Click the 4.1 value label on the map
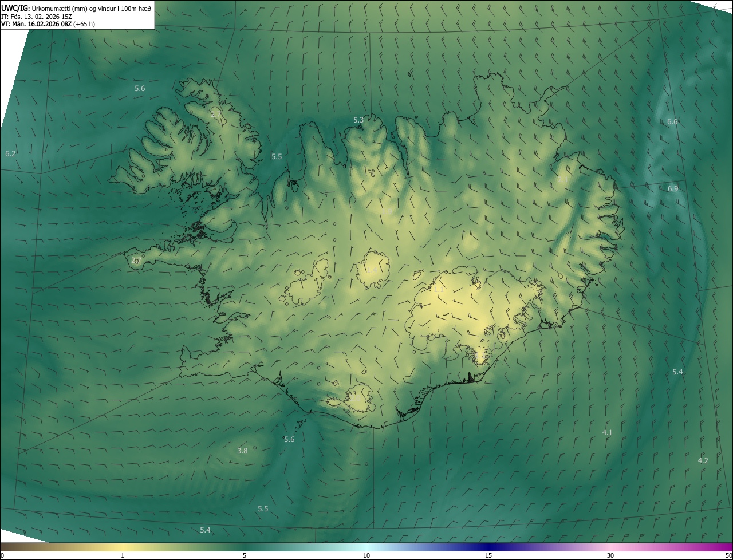The width and height of the screenshot is (733, 560). coord(608,432)
